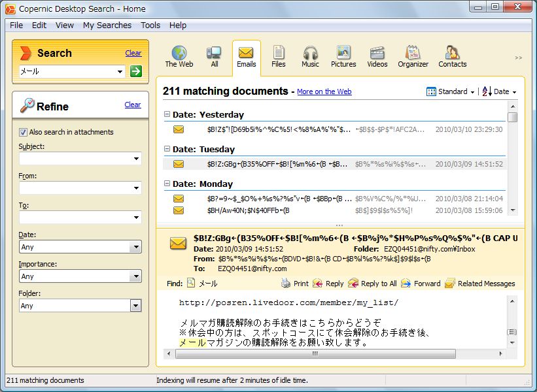
Task: Click the preview horizontal scrollbar thumb
Action: point(315,353)
